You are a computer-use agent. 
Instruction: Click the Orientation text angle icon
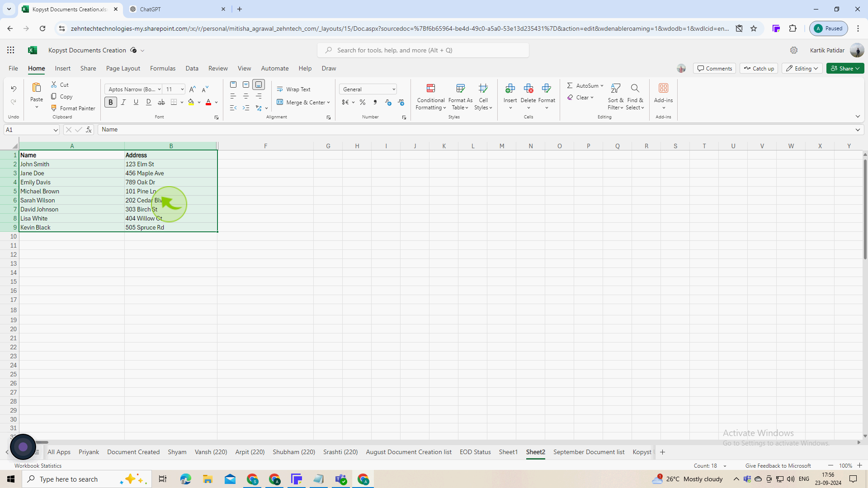[x=259, y=108]
